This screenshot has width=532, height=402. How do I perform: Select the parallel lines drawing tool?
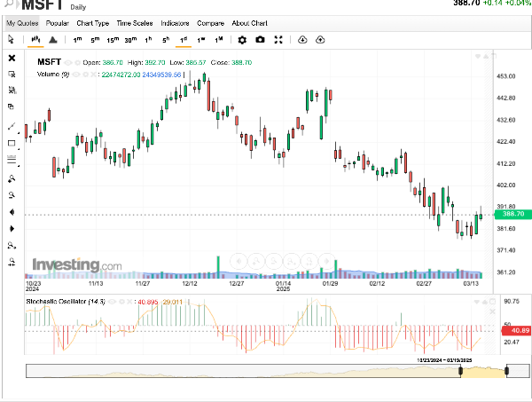click(x=12, y=159)
